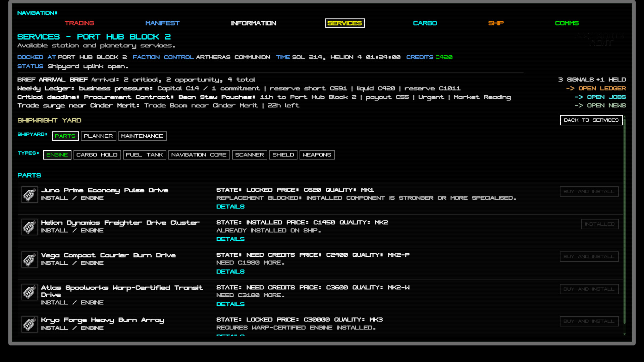Filter part types by Fuel Tank
Screen dimensions: 644x362
145,155
